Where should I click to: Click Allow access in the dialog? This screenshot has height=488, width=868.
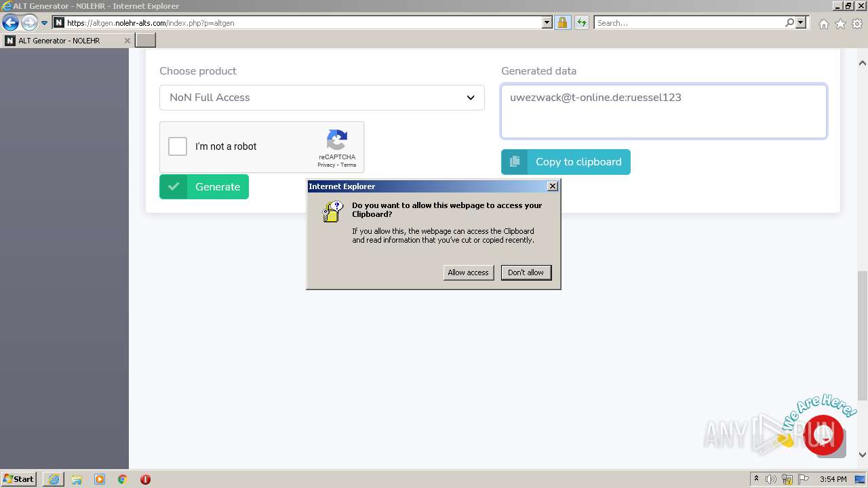pos(468,272)
